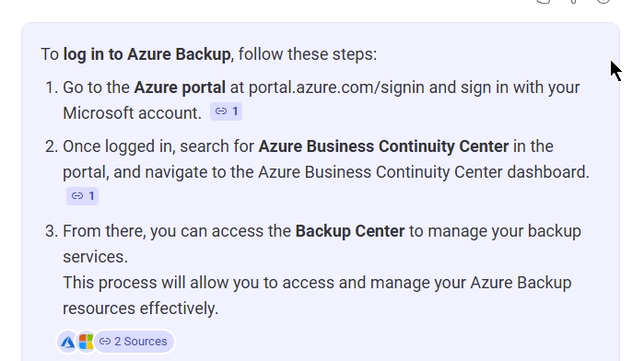Open the citation badge below the dashboard sentence
The height and width of the screenshot is (361, 644).
(x=82, y=196)
